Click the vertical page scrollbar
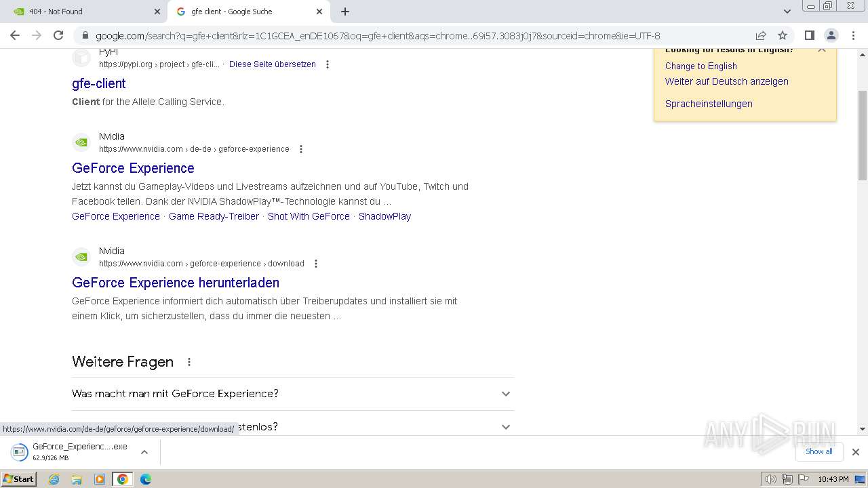This screenshot has height=488, width=868. tap(863, 136)
